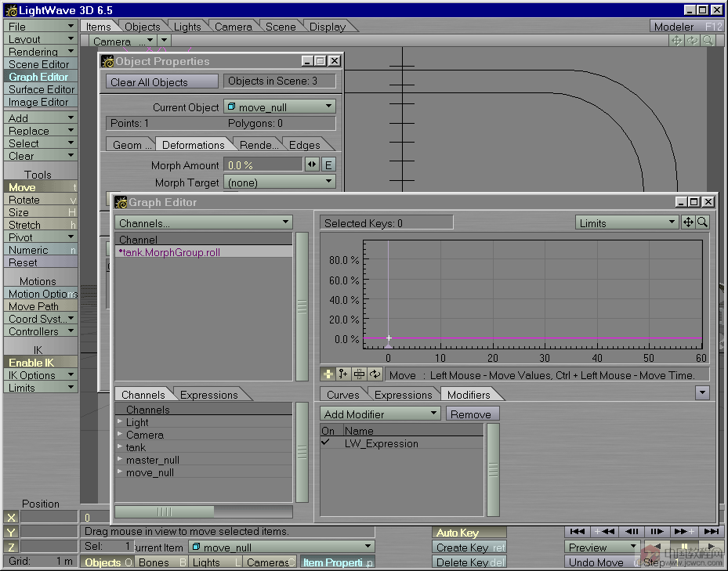
Task: Open the Channels... dropdown in Graph Editor
Action: tap(204, 222)
